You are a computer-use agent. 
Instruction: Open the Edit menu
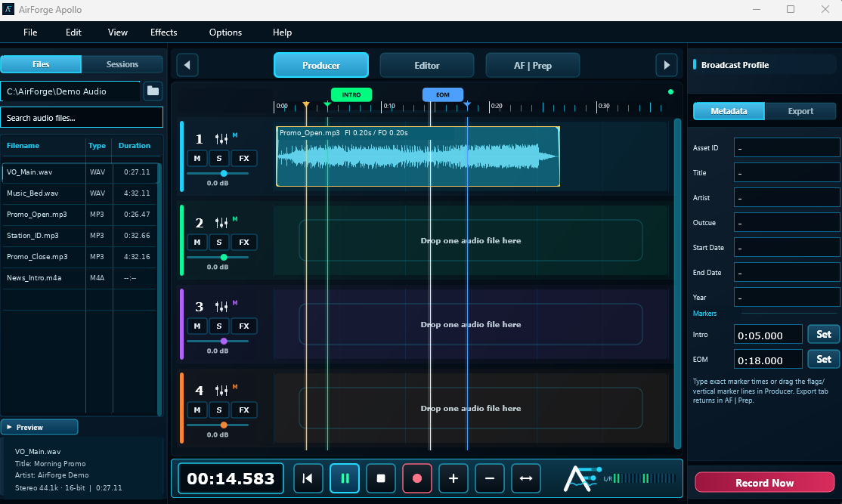[x=73, y=32]
